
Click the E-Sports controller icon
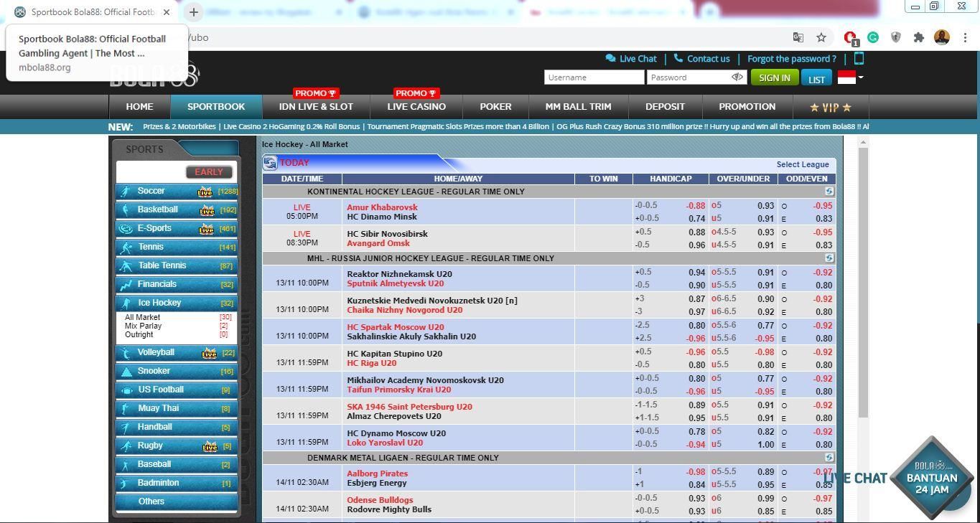[x=126, y=228]
